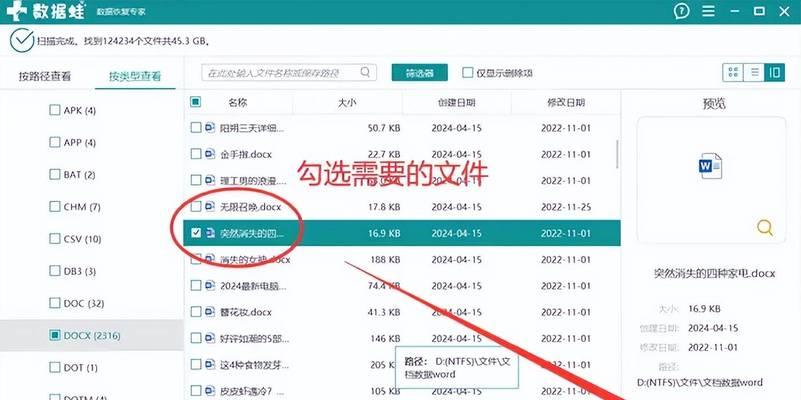Switch to preview pane view mode
Image resolution: width=801 pixels, height=400 pixels.
pyautogui.click(x=774, y=73)
